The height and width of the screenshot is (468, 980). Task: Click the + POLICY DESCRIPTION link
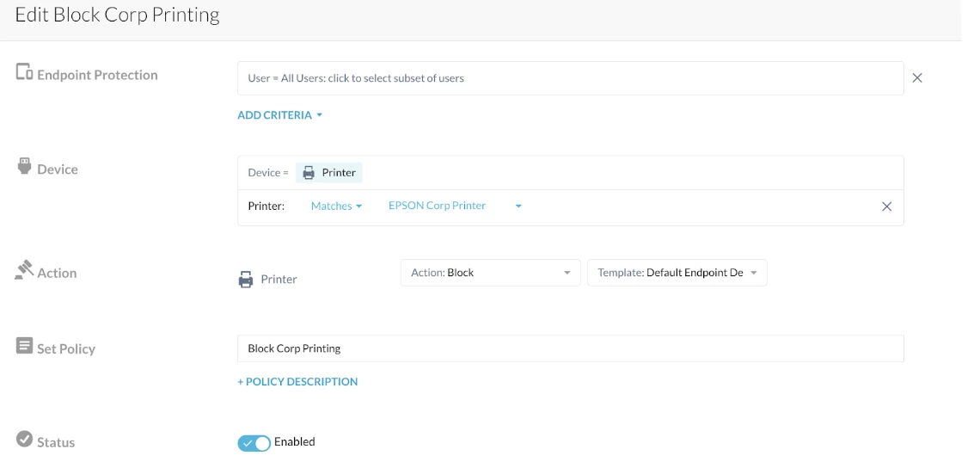click(x=297, y=382)
